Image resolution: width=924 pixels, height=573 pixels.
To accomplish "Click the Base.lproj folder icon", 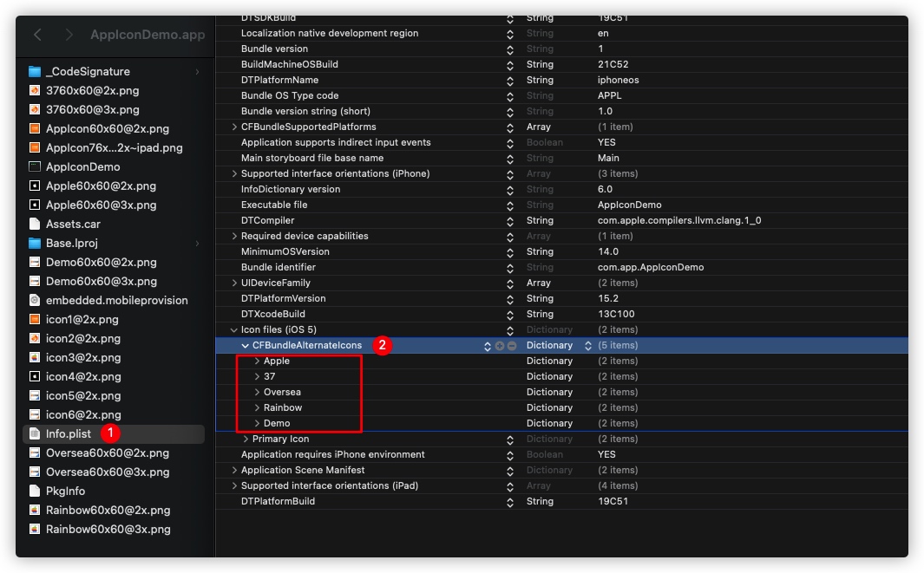I will coord(35,244).
